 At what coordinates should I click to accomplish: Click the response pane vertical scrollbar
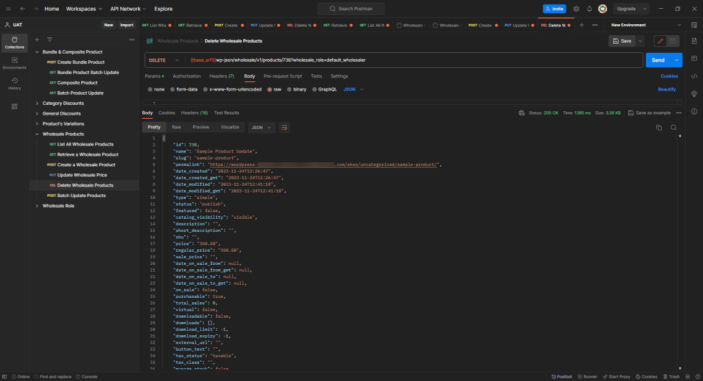[x=680, y=251]
